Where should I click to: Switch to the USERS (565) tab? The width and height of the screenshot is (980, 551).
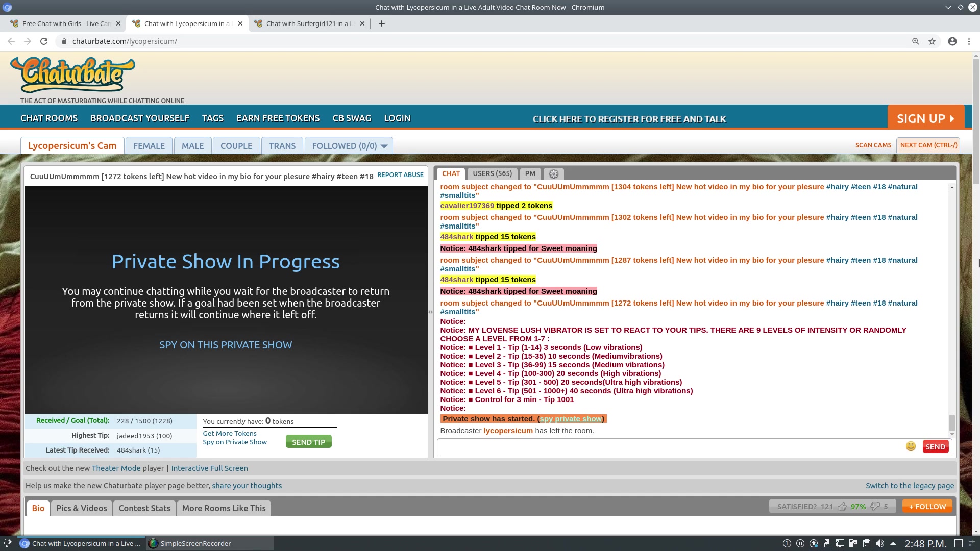click(x=492, y=173)
